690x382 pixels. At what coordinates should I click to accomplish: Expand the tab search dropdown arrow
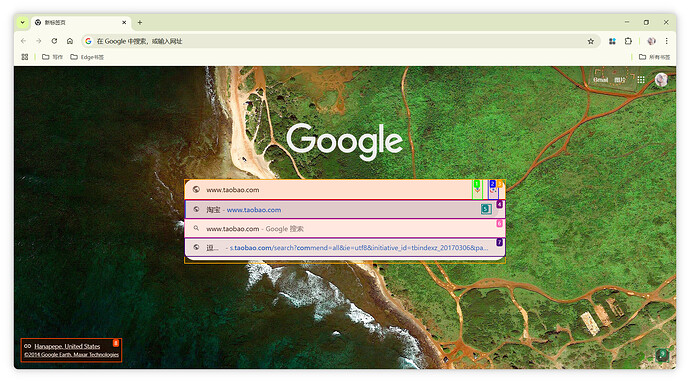click(x=22, y=22)
